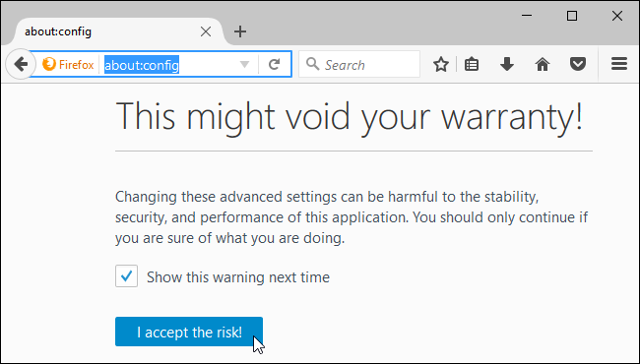Go to the Home page icon
The width and height of the screenshot is (640, 364).
coord(543,64)
